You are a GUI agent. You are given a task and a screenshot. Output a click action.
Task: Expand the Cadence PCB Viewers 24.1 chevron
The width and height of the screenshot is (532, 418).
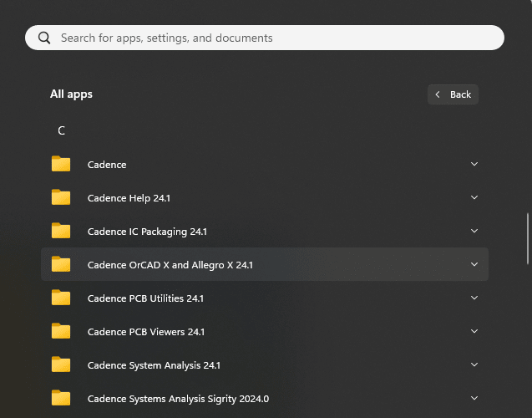click(x=474, y=331)
